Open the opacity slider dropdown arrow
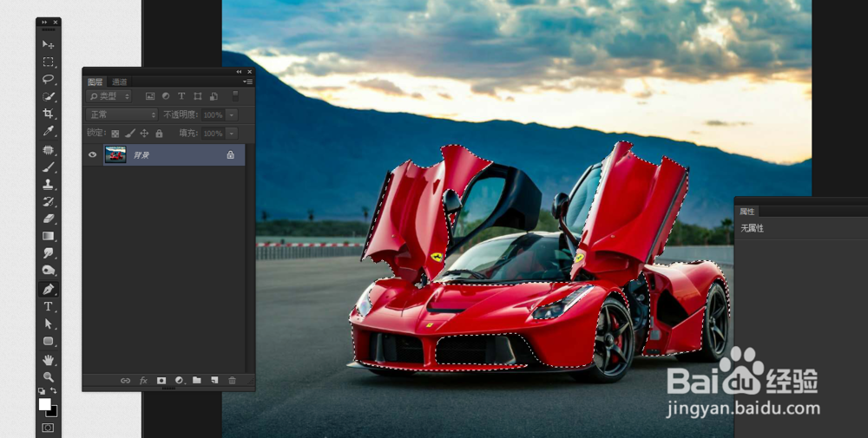Viewport: 868px width, 438px height. [232, 115]
